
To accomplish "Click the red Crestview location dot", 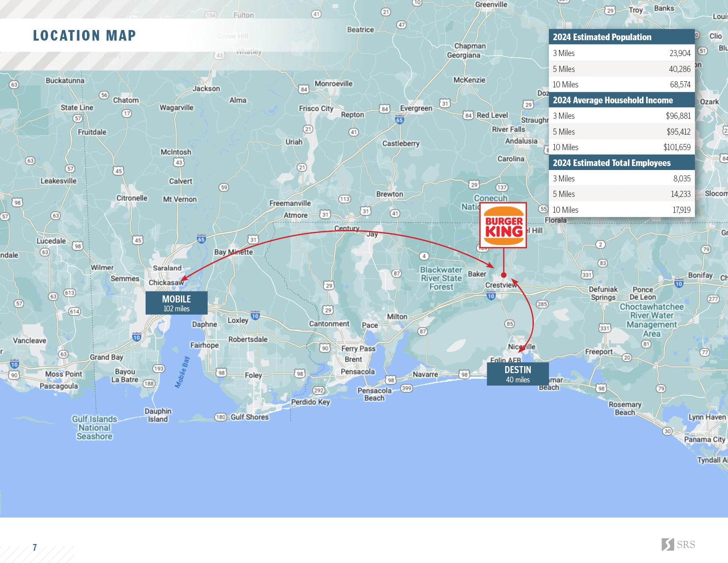I will point(503,275).
